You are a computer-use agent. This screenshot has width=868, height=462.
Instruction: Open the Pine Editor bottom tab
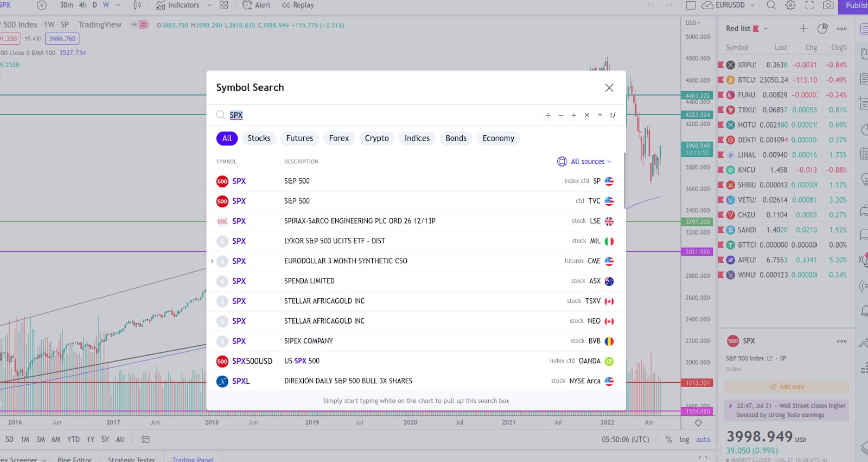point(74,459)
